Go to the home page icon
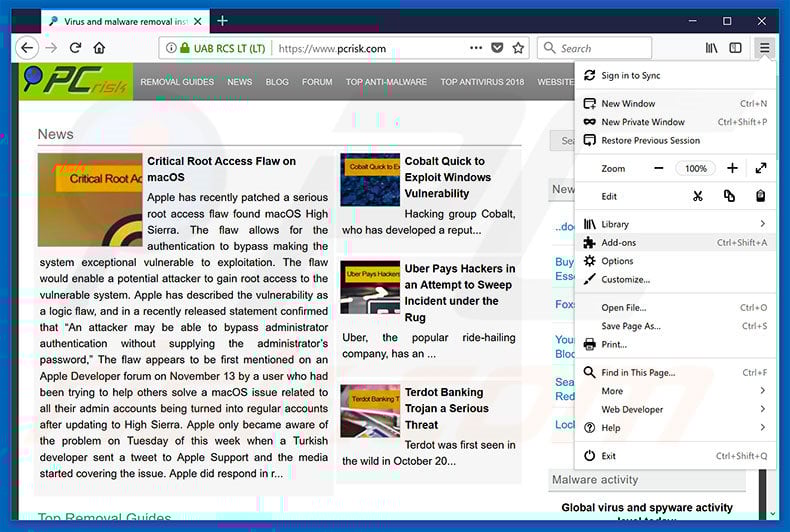 click(99, 48)
